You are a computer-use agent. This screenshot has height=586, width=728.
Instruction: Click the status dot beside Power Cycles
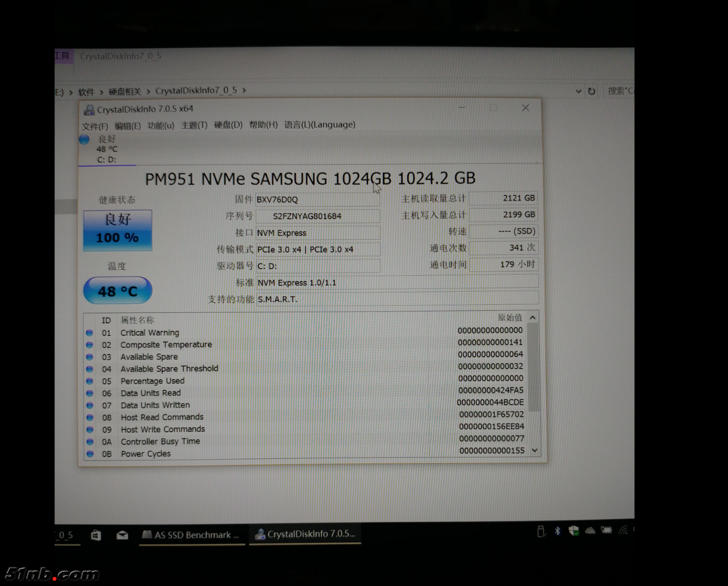pyautogui.click(x=90, y=454)
